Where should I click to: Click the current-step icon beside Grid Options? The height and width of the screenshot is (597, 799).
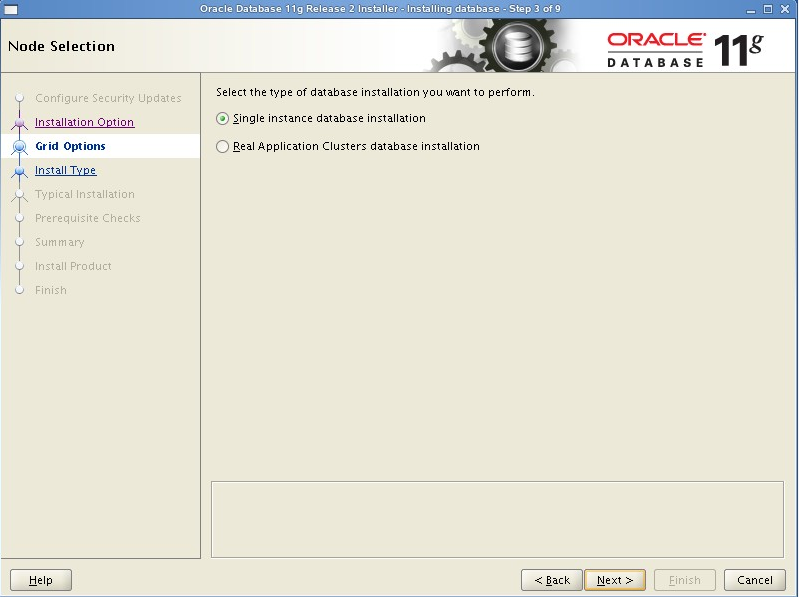[19, 146]
